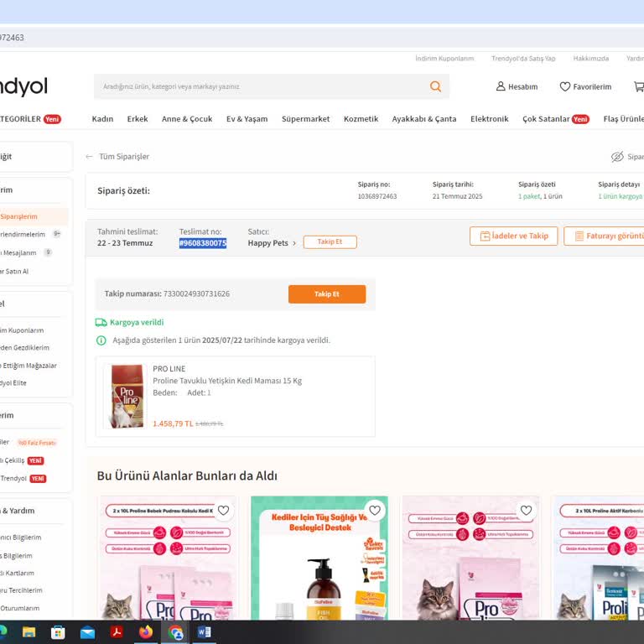Open Microsoft Word from the taskbar

(x=204, y=631)
